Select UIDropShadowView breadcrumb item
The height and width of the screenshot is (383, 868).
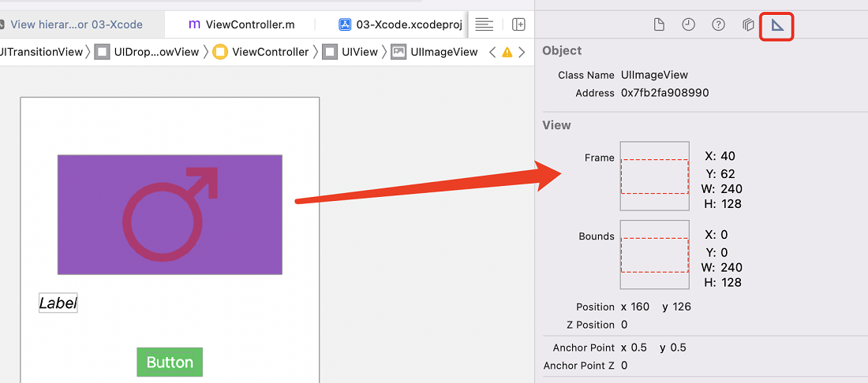click(147, 52)
